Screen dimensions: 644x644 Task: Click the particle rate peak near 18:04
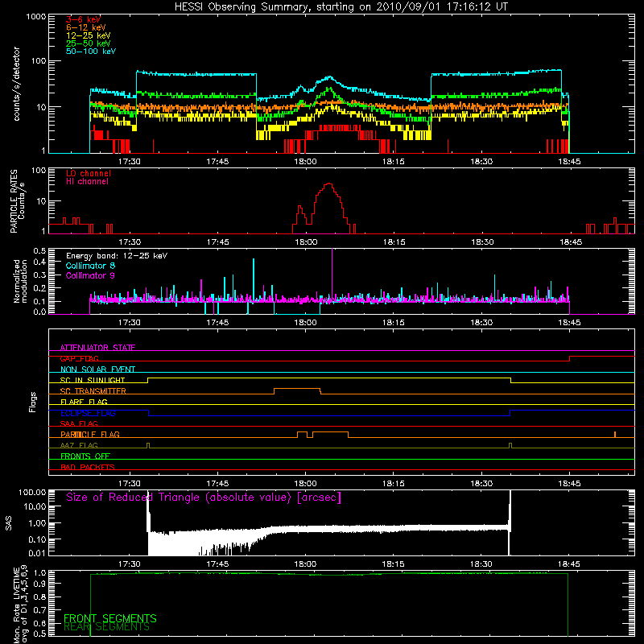[x=328, y=184]
